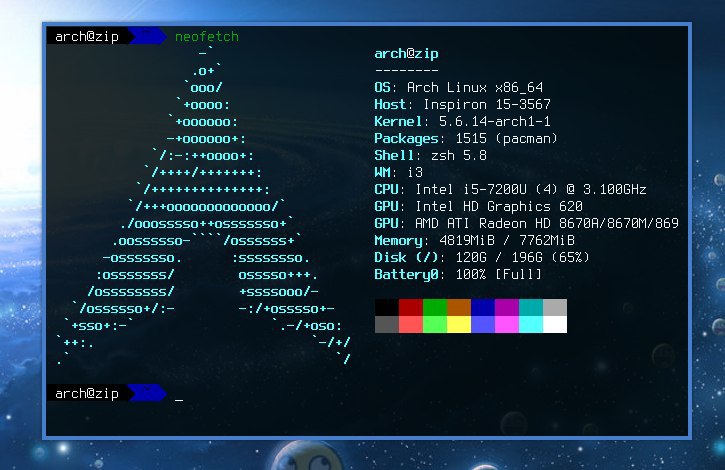Click the 'Memory: 4819MiB / 7762MiB' line
725x470 pixels.
474,241
